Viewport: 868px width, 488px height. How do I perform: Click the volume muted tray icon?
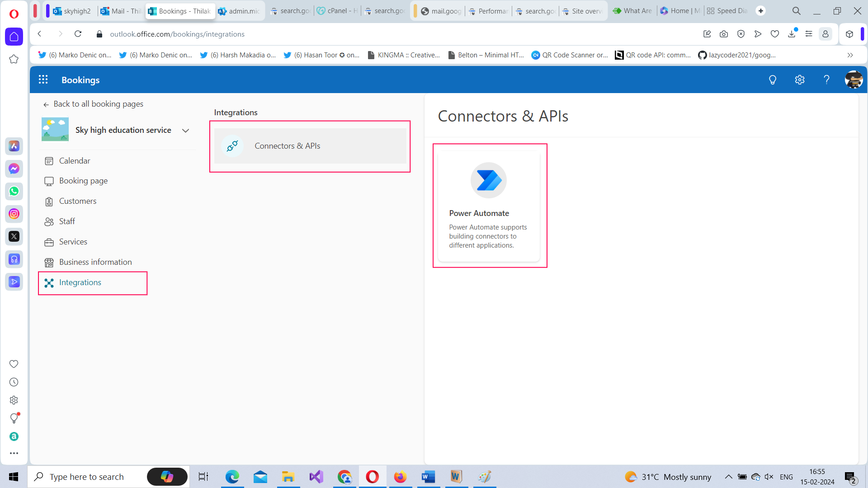(x=769, y=477)
